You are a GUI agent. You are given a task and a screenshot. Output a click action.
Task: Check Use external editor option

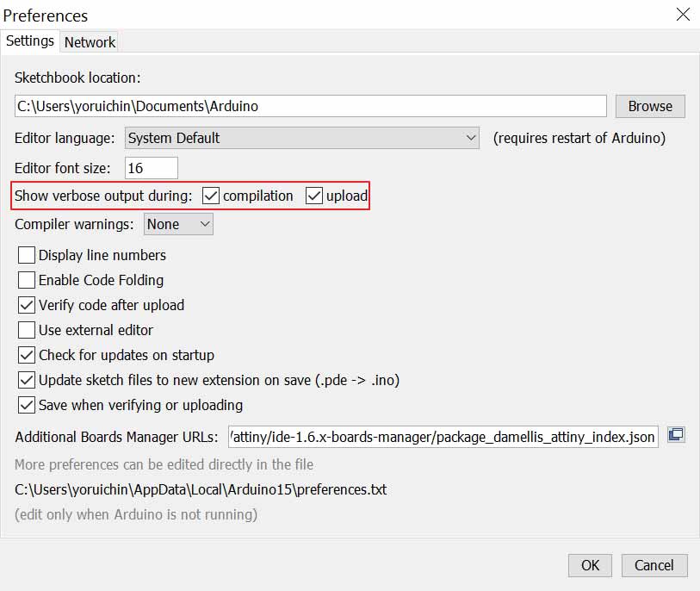tap(27, 330)
